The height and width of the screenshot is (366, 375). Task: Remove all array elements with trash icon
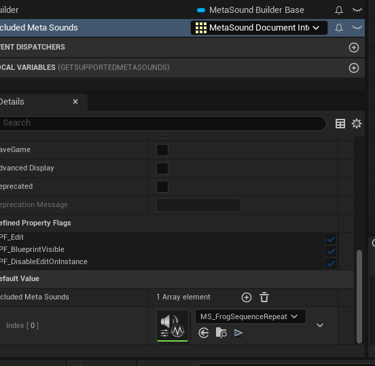click(x=264, y=297)
